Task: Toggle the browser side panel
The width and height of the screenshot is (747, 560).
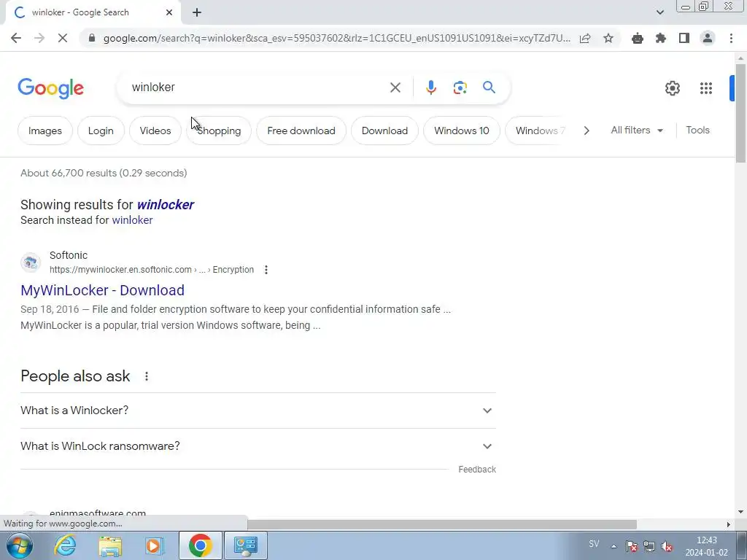Action: click(x=684, y=38)
